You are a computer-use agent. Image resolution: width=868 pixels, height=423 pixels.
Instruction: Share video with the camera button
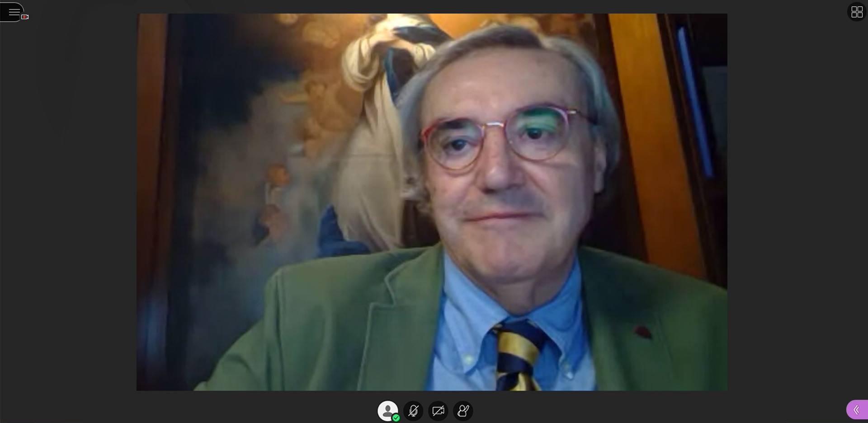438,411
